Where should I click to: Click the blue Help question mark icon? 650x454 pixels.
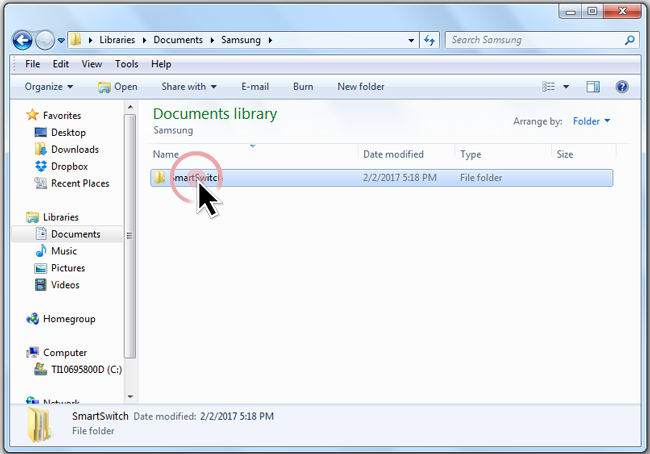pos(622,87)
